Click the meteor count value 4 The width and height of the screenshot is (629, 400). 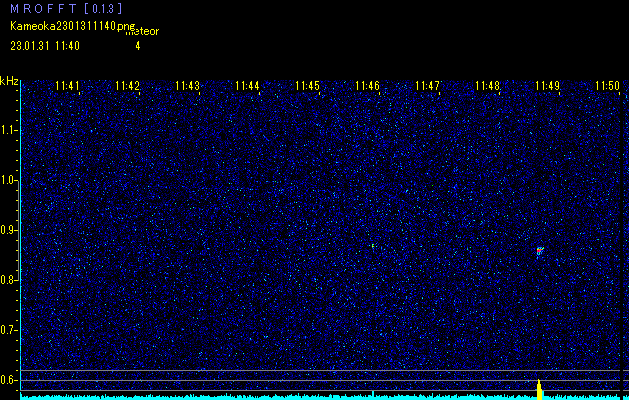[x=138, y=46]
